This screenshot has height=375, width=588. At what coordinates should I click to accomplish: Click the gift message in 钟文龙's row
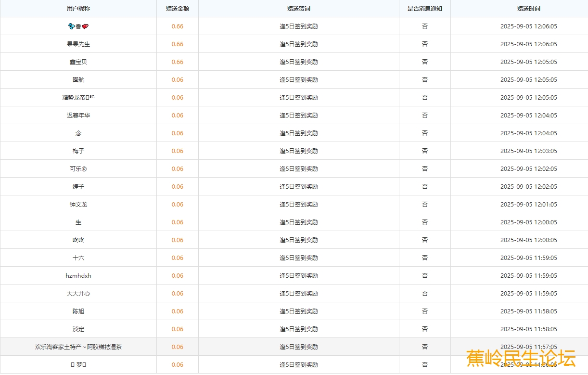click(298, 205)
